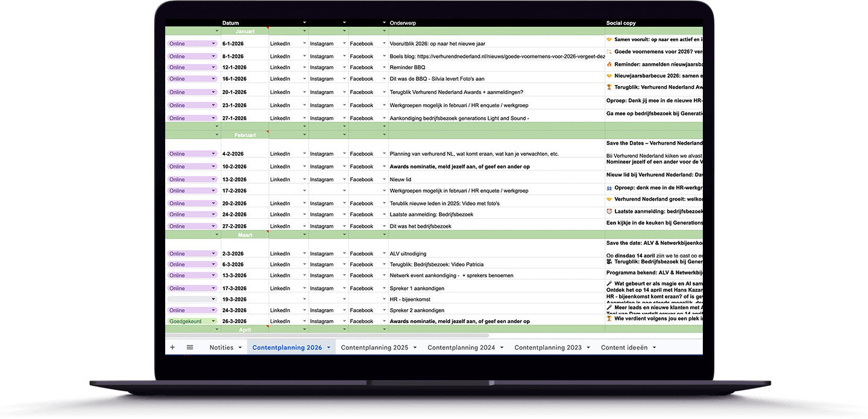
Task: Open the Content ideeën tab options arrow
Action: [654, 348]
